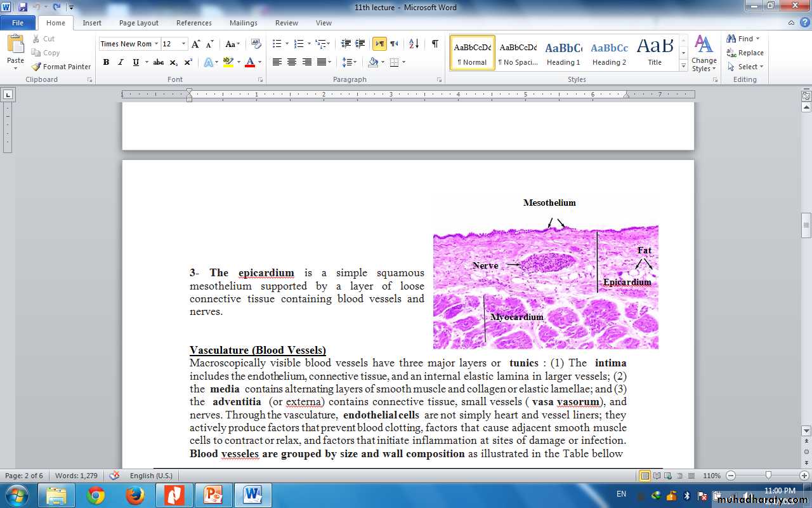Apply the Heading 1 style

[563, 52]
